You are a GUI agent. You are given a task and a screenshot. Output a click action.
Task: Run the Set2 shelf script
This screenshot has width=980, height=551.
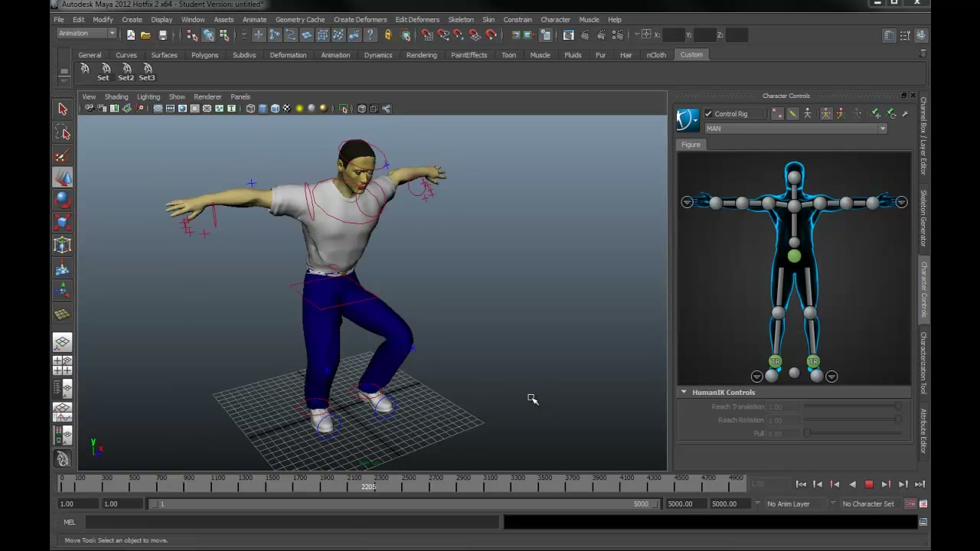[126, 72]
